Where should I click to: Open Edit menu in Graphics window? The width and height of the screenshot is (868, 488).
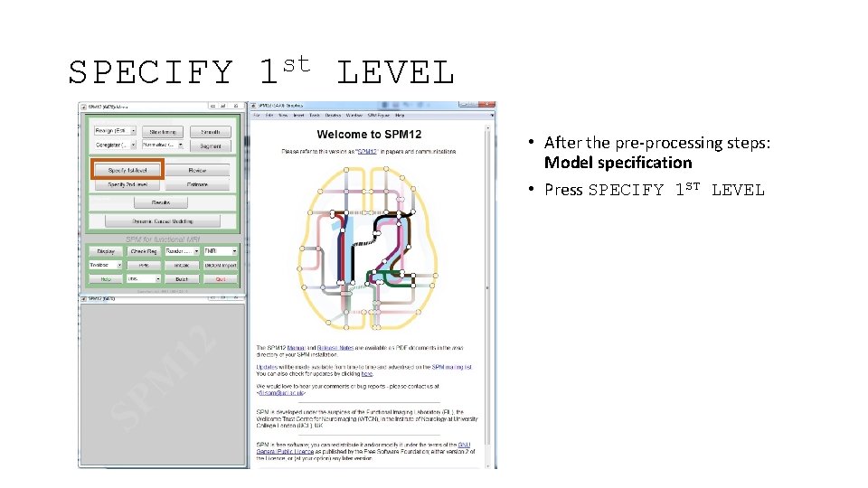[x=269, y=116]
